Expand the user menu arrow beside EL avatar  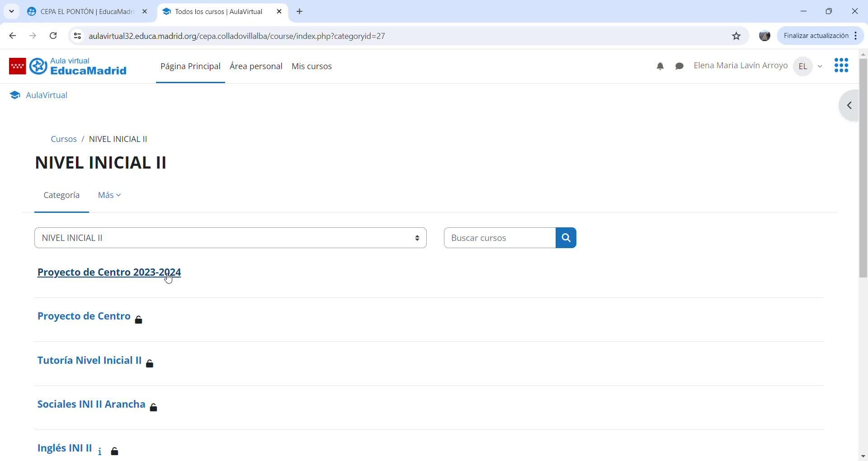click(820, 66)
